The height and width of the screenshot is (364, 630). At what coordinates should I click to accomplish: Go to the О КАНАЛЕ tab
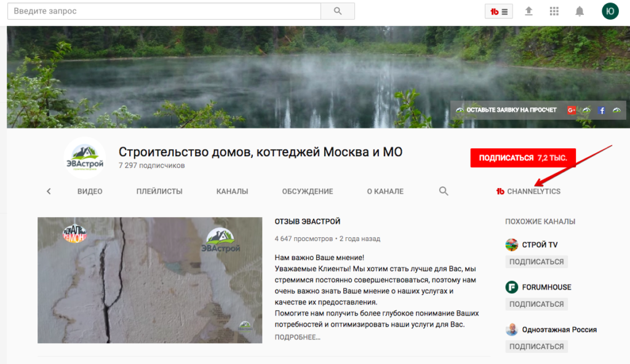point(385,191)
